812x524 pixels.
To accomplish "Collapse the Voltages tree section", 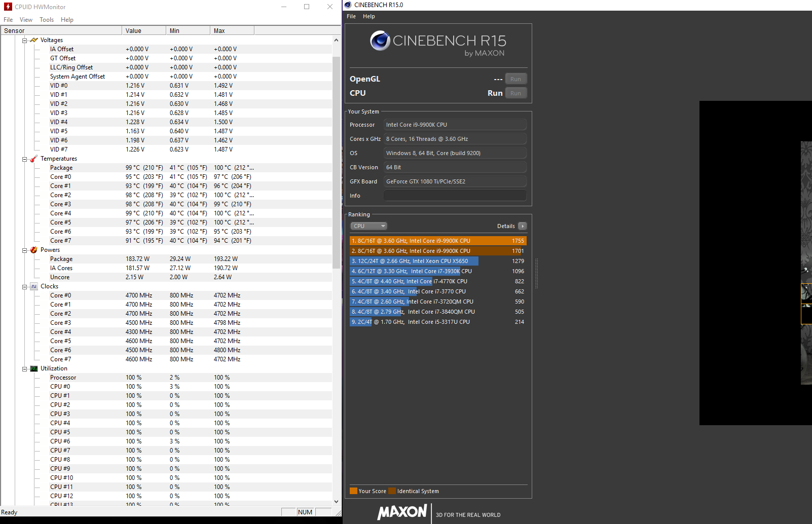I will pyautogui.click(x=25, y=40).
